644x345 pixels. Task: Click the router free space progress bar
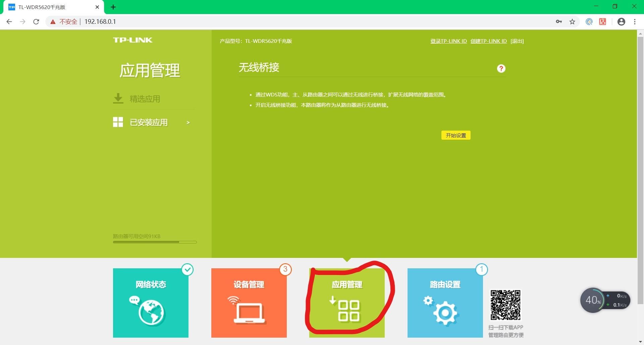click(155, 242)
